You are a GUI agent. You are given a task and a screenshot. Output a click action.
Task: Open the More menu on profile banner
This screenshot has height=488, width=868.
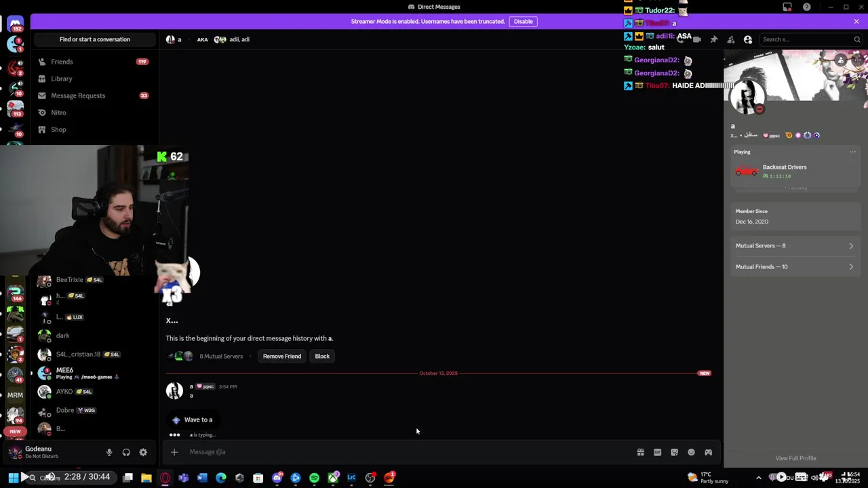pos(857,60)
